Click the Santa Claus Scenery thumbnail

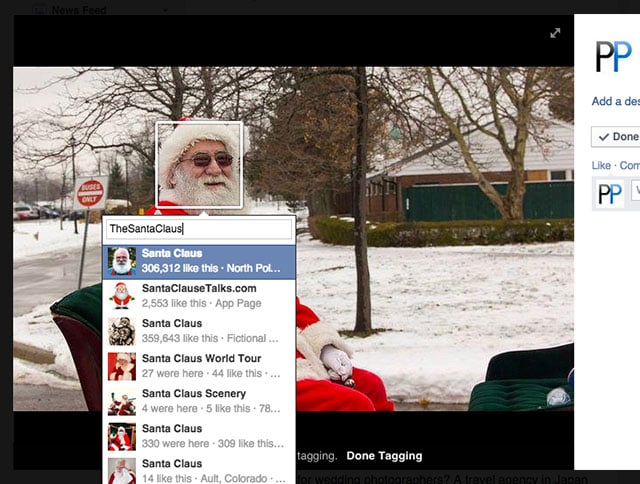click(x=122, y=402)
